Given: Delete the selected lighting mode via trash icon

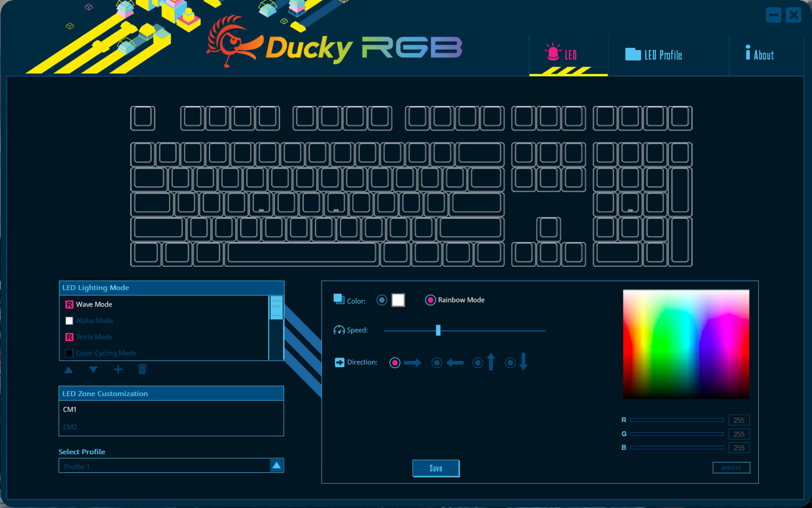Looking at the screenshot, I should point(142,369).
